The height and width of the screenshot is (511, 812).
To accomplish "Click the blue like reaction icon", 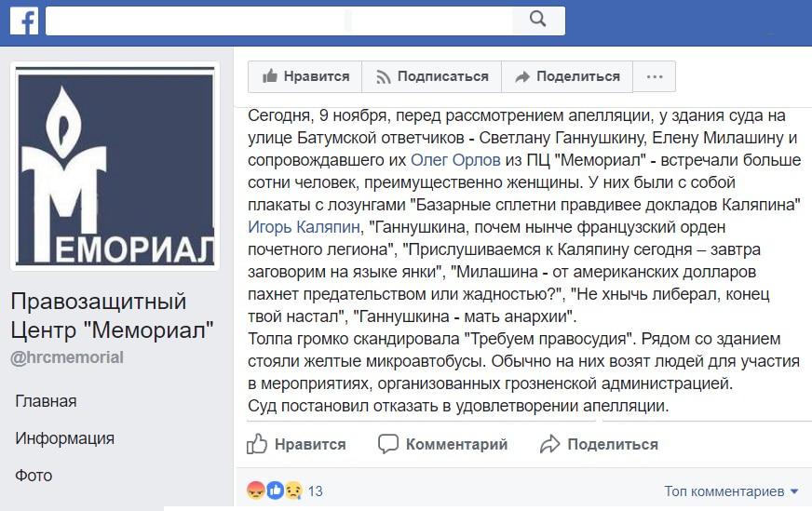I will 274,491.
